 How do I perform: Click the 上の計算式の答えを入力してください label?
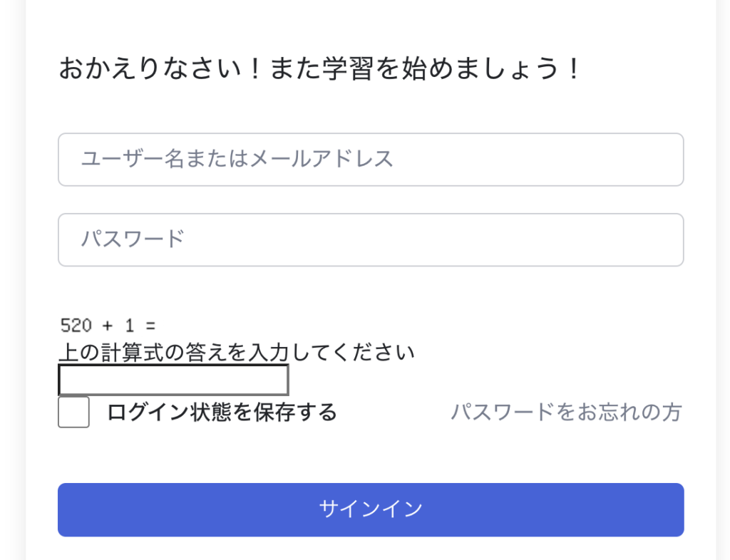click(236, 352)
